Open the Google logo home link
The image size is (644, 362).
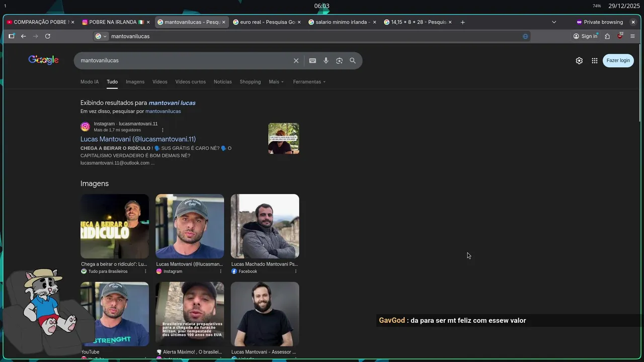tap(43, 60)
